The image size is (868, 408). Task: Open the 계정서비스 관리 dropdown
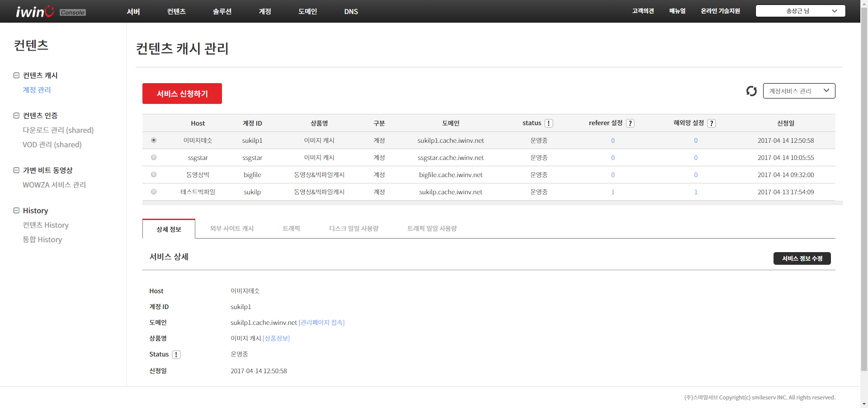(x=799, y=91)
